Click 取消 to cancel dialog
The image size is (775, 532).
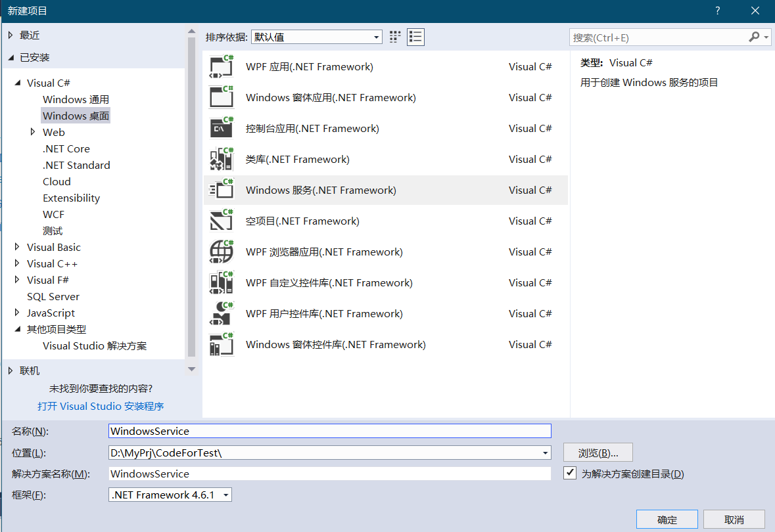tap(734, 520)
